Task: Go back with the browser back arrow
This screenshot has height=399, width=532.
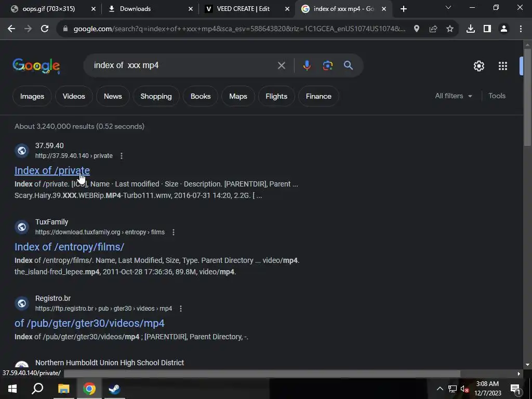Action: tap(11, 29)
